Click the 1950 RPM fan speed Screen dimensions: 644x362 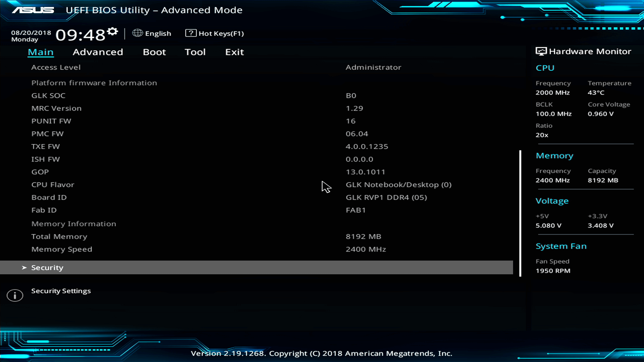click(553, 271)
